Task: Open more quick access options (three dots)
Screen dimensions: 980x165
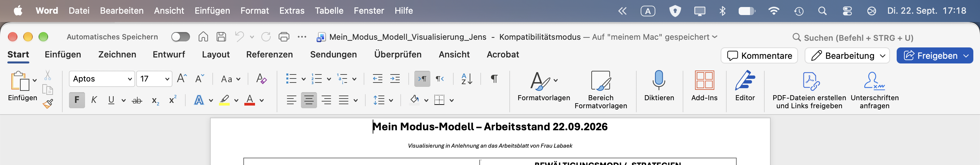Action: pos(302,37)
